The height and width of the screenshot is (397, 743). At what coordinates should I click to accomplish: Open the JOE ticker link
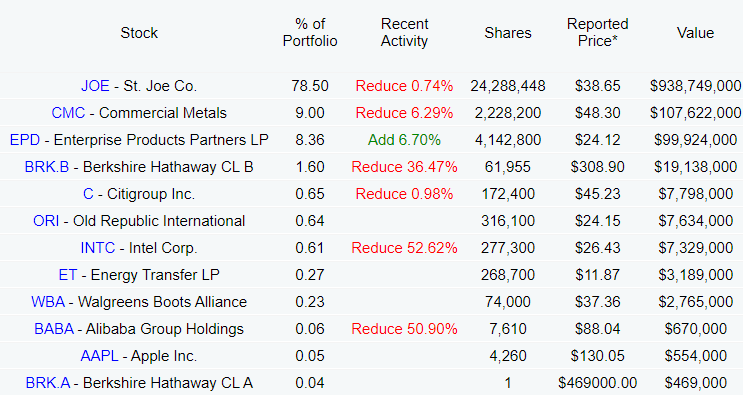click(95, 86)
